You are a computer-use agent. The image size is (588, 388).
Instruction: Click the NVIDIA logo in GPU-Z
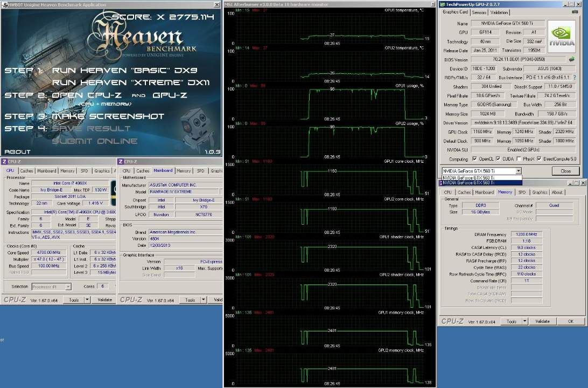pos(562,37)
